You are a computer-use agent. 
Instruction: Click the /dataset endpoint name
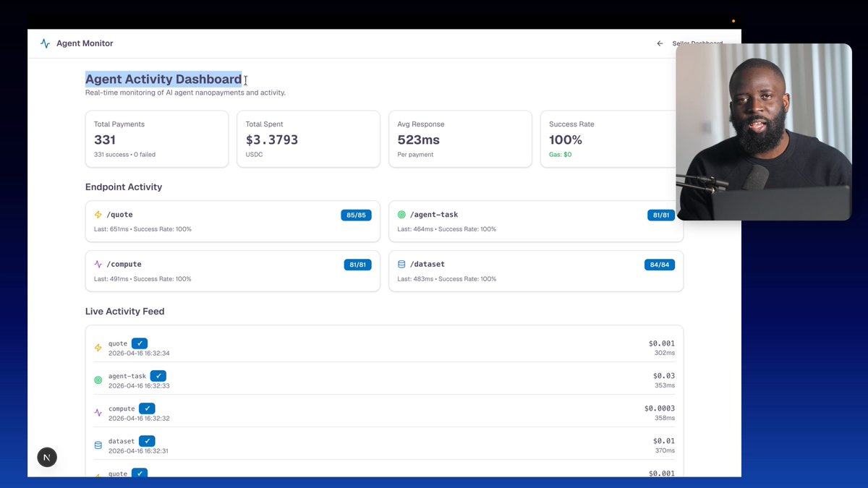pos(427,265)
